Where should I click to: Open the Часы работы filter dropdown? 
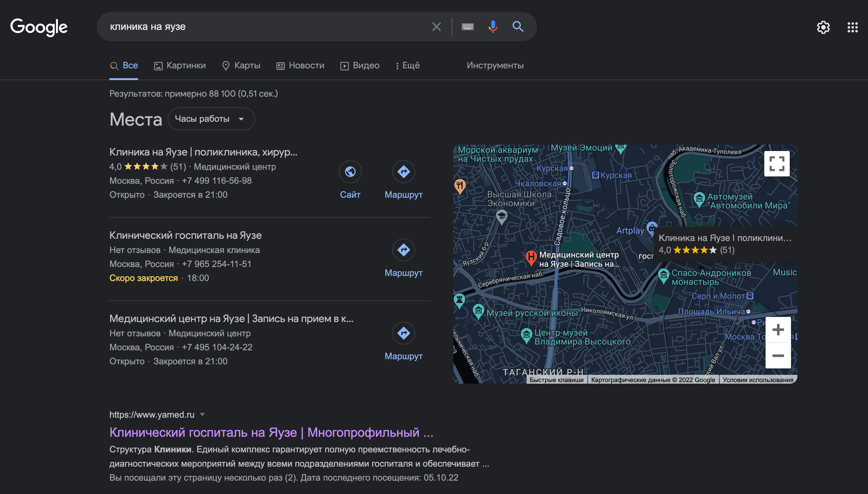pos(211,119)
